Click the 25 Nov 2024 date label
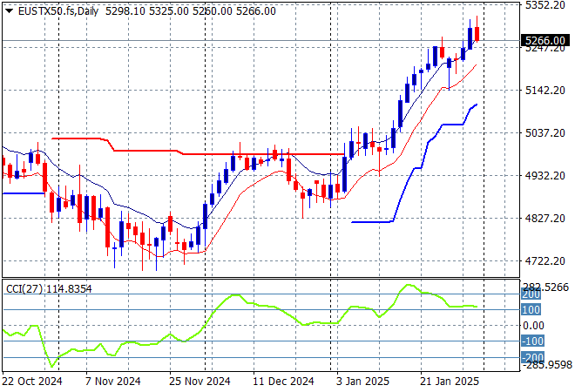 coord(200,381)
